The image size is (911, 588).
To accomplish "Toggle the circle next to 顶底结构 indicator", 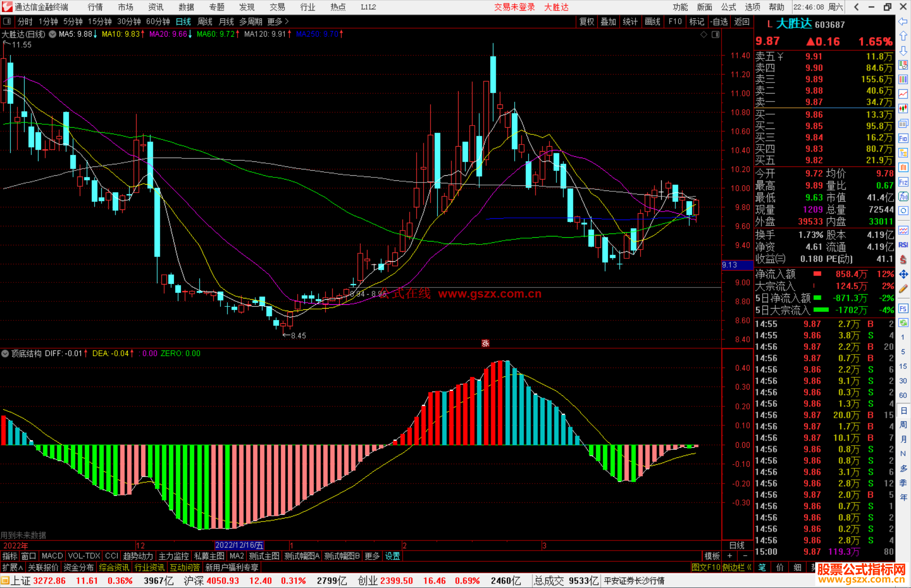I will pos(5,354).
